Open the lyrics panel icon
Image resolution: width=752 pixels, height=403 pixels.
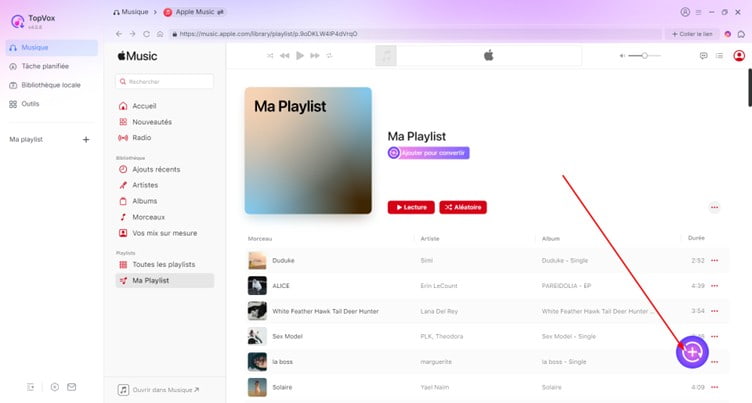[x=704, y=56]
